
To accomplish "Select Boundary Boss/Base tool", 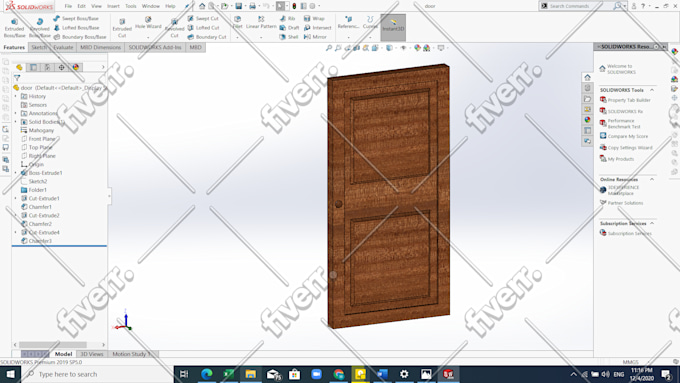I will click(x=80, y=37).
